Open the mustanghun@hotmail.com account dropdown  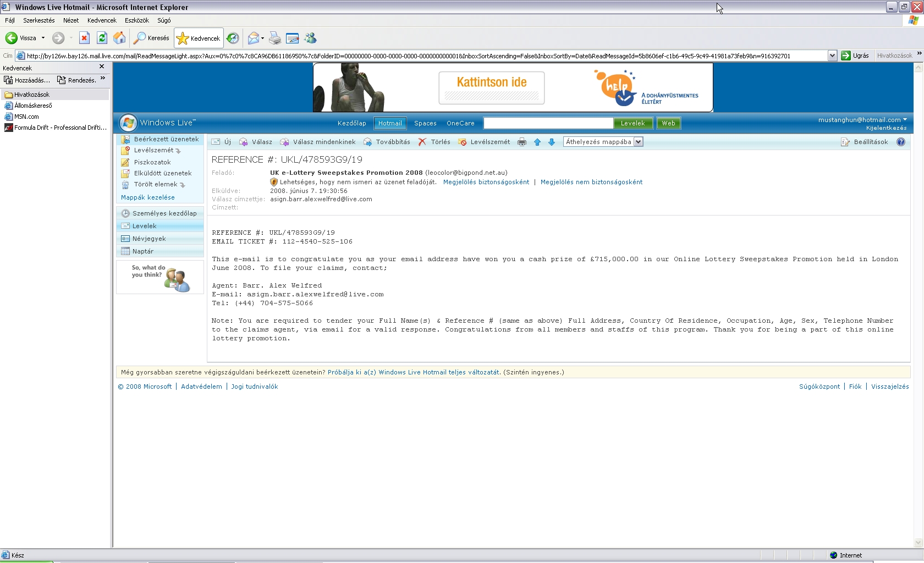click(862, 120)
